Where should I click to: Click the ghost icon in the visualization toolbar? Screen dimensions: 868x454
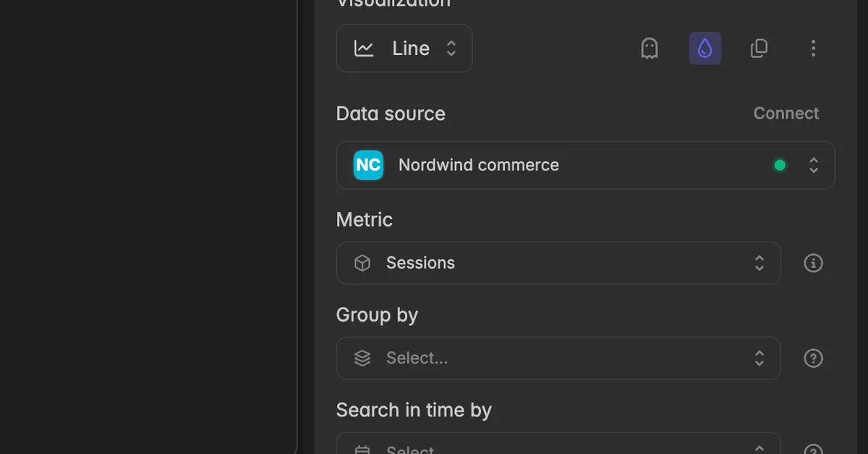pos(650,49)
